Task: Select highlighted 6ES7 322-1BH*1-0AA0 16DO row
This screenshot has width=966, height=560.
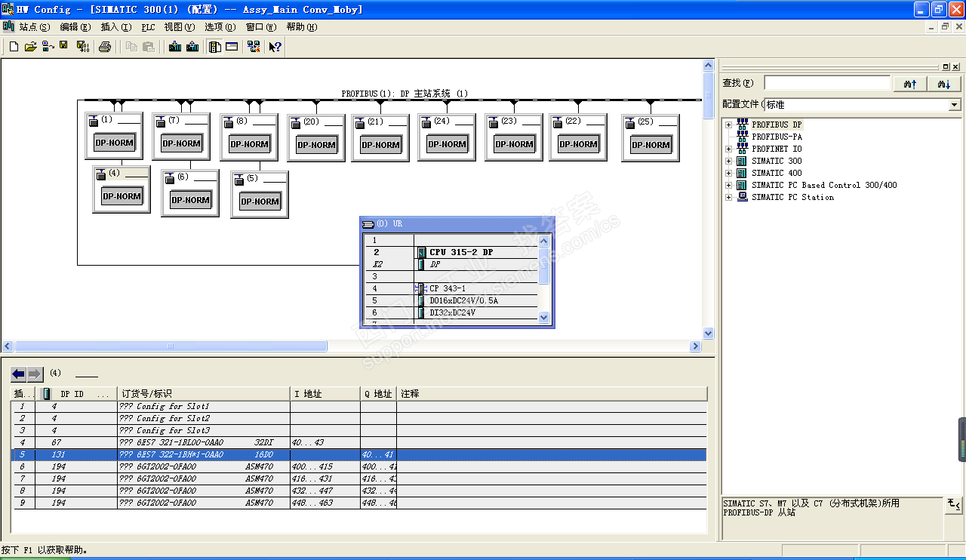Action: (358, 454)
